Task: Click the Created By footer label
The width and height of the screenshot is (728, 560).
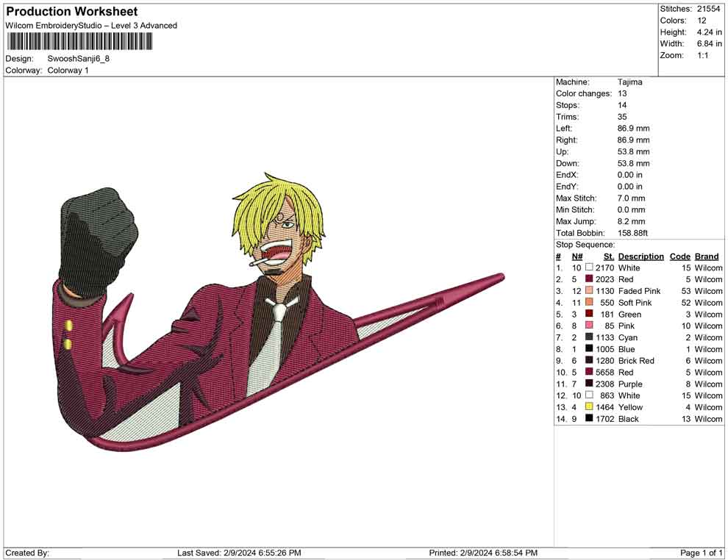Action: [x=27, y=553]
